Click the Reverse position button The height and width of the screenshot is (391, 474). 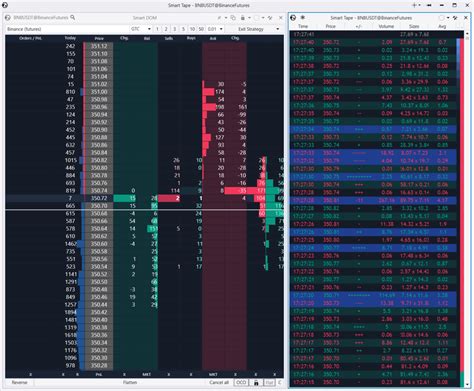pyautogui.click(x=19, y=382)
